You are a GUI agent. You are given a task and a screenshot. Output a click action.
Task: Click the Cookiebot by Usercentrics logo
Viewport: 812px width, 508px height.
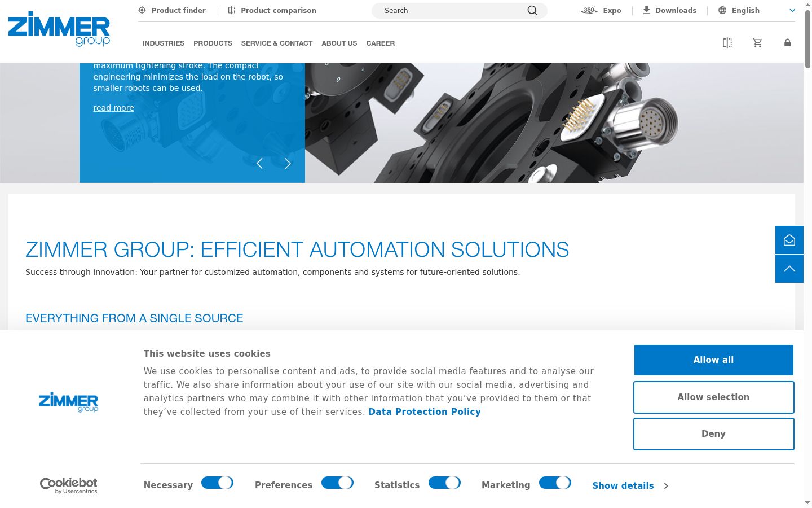point(68,485)
